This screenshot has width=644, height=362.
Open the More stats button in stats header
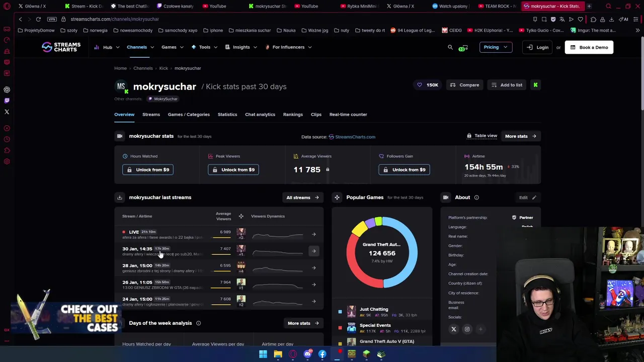tap(521, 136)
